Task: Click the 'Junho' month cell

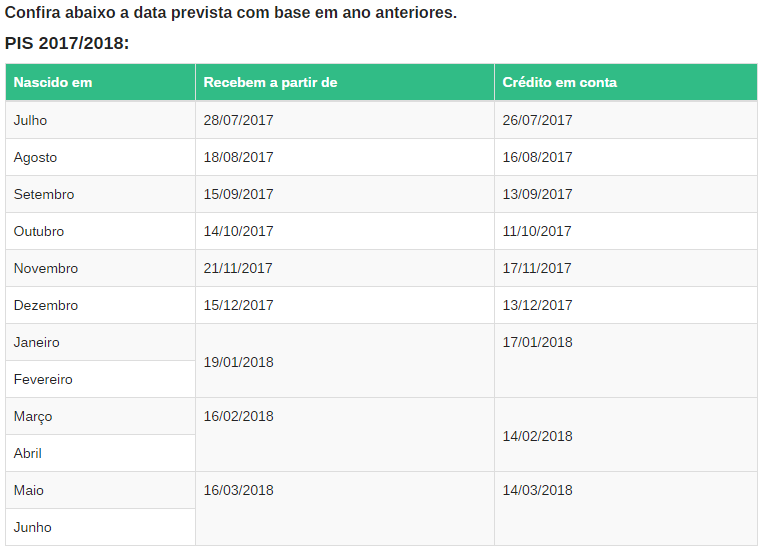Action: tap(33, 527)
